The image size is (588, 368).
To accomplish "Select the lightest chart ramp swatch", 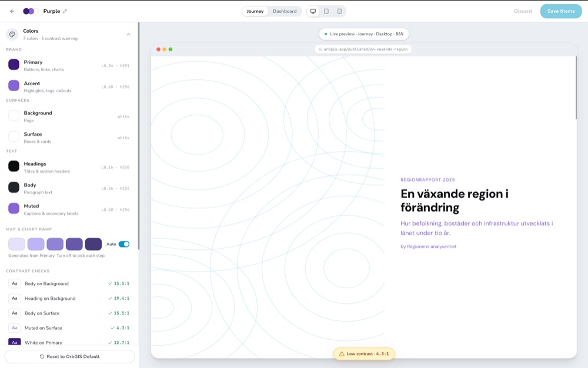I will [17, 244].
